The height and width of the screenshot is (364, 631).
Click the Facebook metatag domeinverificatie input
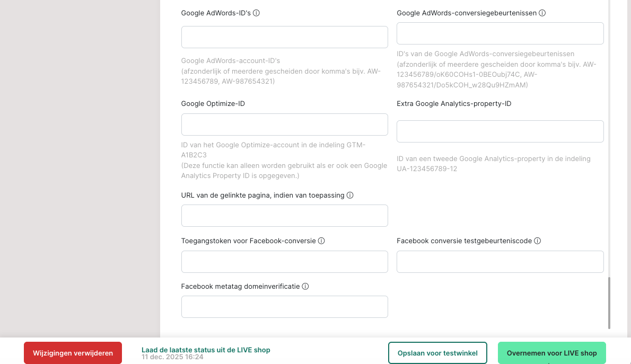(284, 307)
